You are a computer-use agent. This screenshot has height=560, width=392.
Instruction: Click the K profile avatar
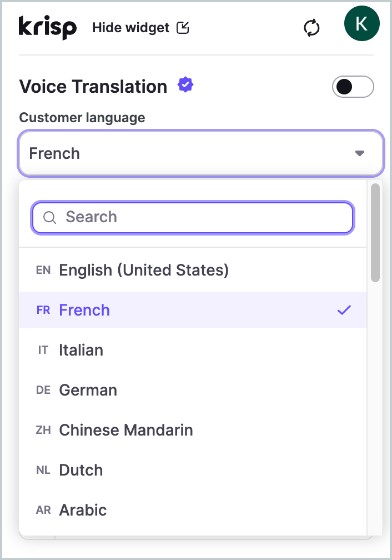tap(361, 23)
